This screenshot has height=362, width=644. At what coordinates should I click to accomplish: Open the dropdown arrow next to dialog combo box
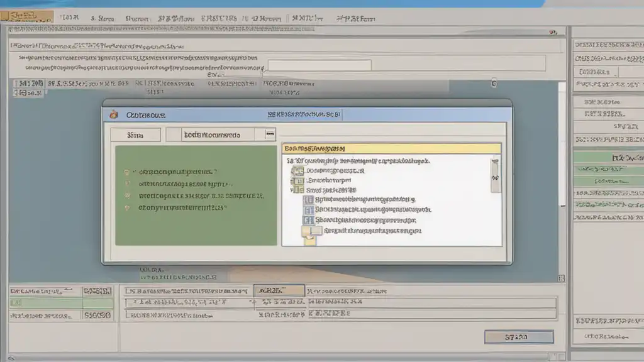point(270,134)
